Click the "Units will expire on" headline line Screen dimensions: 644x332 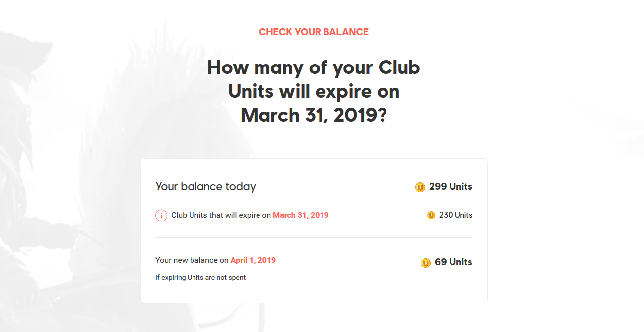[314, 91]
